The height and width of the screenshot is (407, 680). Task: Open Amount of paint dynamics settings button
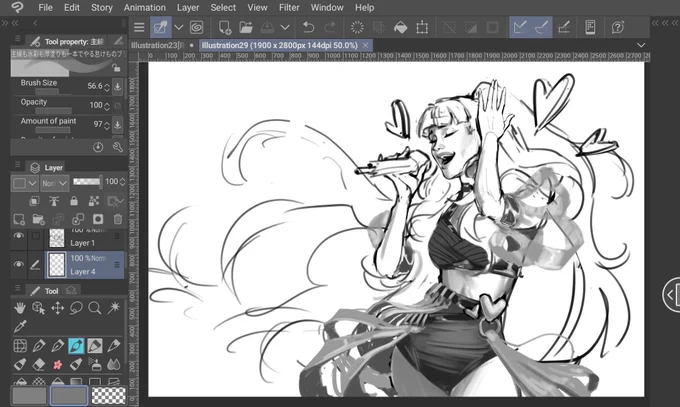coord(118,125)
